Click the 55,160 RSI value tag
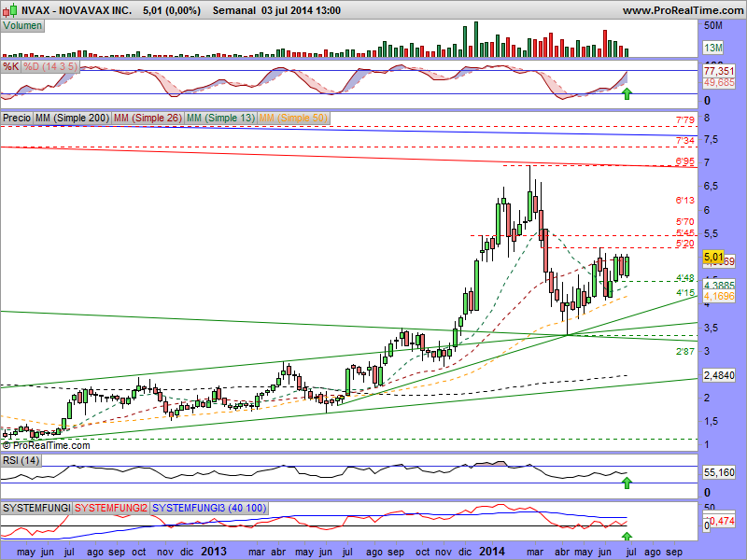Viewport: 747px width, 560px height. [x=719, y=472]
